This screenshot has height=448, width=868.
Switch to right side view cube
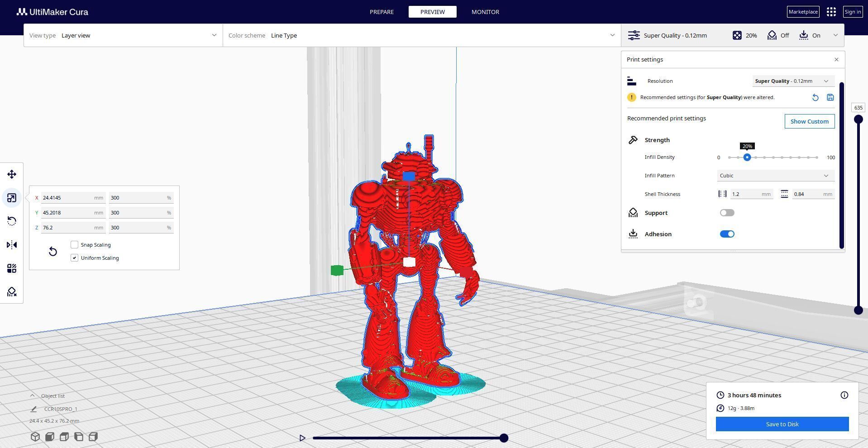(93, 437)
